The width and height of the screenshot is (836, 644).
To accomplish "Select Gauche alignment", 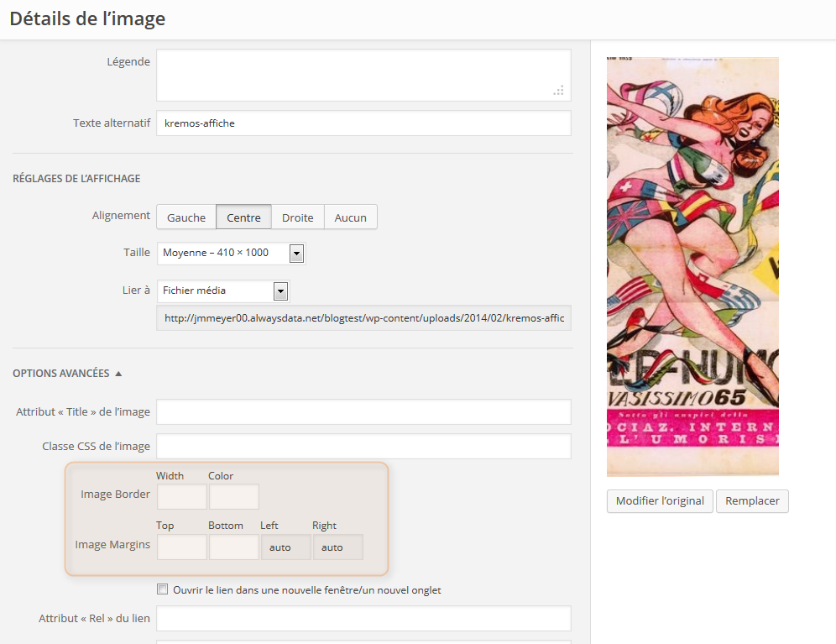I will click(x=186, y=217).
